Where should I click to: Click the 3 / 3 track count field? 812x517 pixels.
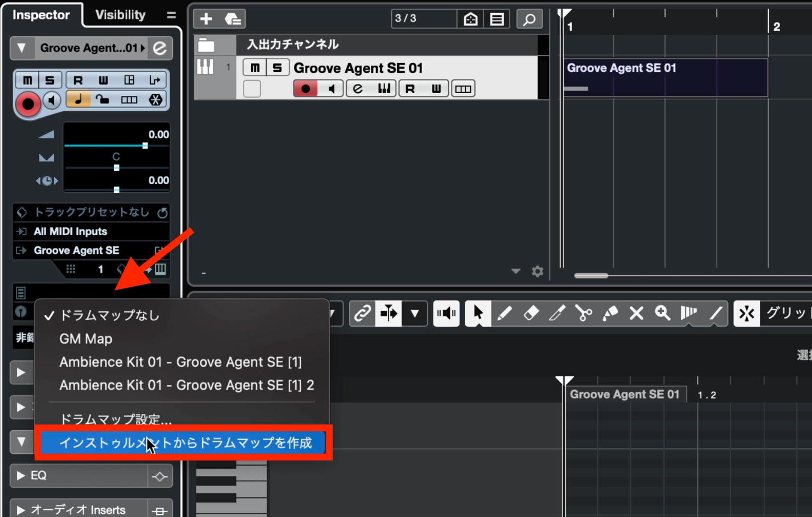(x=424, y=19)
